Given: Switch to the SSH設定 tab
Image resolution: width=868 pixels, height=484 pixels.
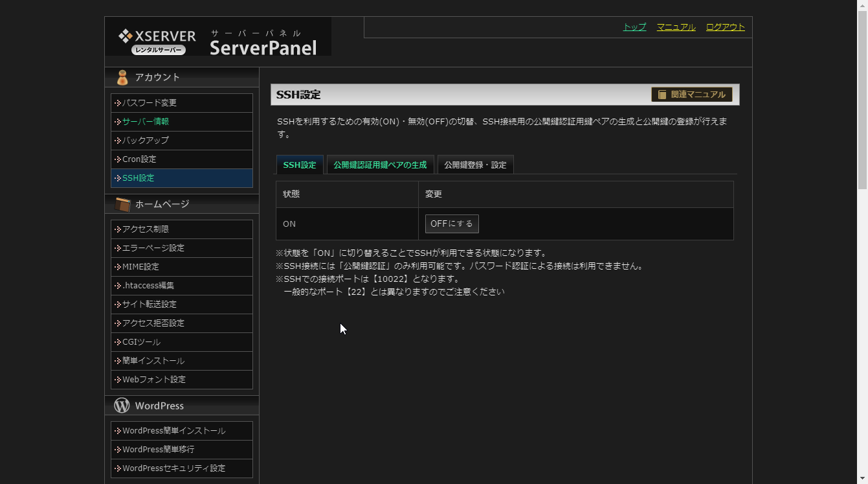Looking at the screenshot, I should (300, 165).
